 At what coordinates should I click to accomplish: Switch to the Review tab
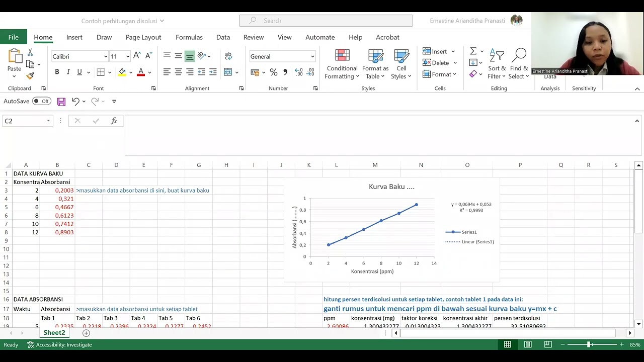pyautogui.click(x=254, y=37)
